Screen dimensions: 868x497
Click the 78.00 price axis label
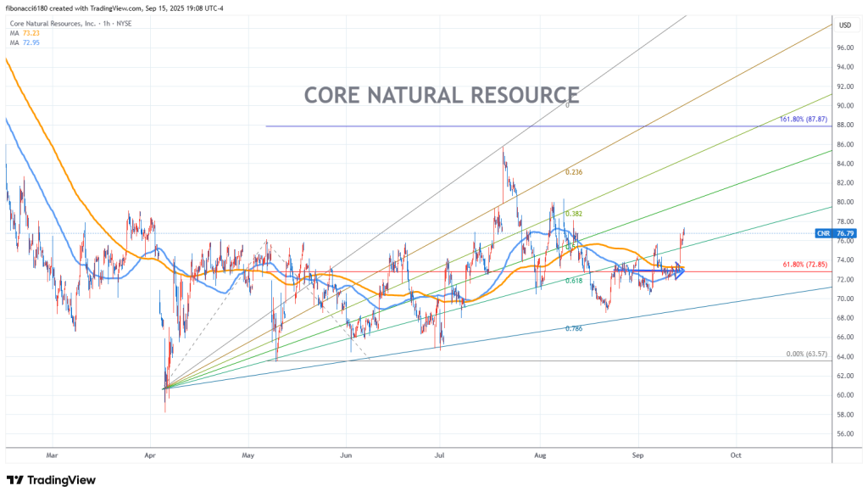click(x=845, y=221)
